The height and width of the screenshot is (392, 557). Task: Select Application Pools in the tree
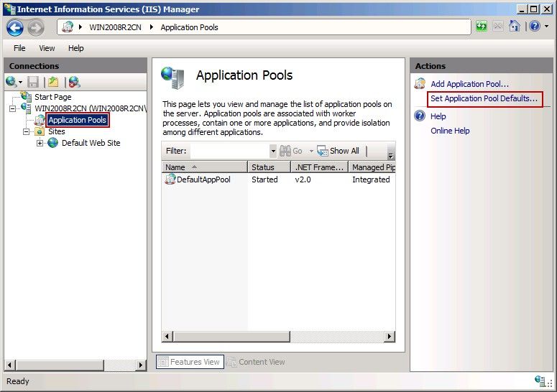click(77, 120)
